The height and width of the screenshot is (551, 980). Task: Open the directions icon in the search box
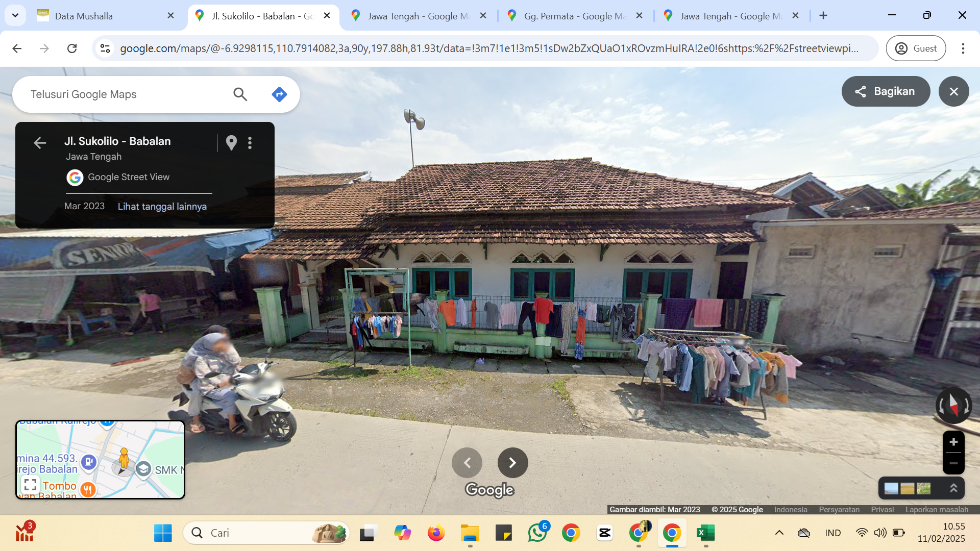point(279,94)
